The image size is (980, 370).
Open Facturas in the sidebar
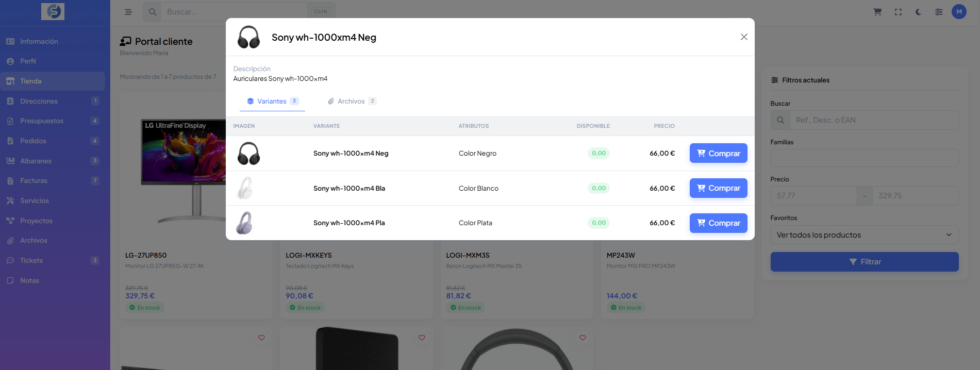tap(53, 180)
